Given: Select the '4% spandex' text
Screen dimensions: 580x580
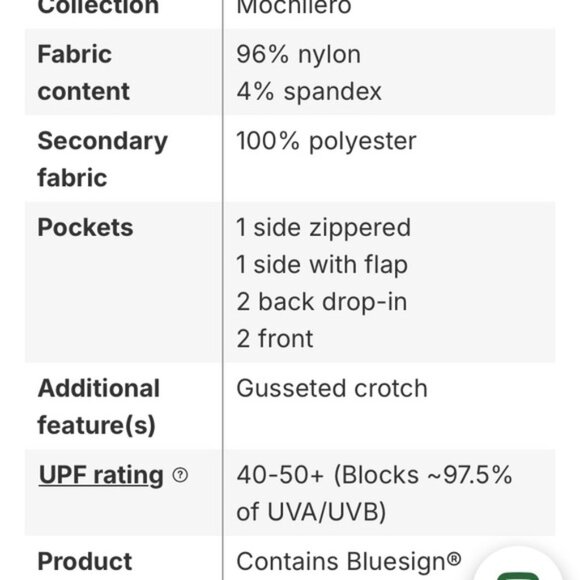Looking at the screenshot, I should 309,91.
